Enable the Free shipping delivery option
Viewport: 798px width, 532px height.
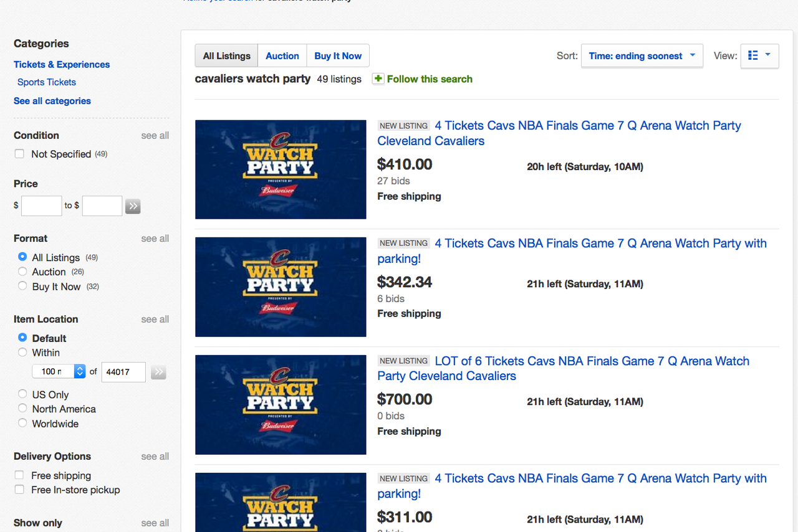click(x=19, y=475)
